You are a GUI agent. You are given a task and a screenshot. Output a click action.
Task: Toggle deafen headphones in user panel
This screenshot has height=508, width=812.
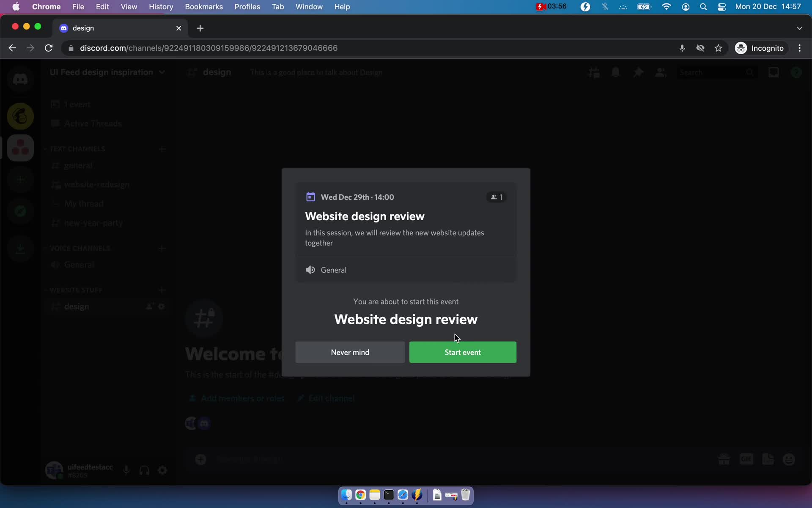(x=144, y=470)
